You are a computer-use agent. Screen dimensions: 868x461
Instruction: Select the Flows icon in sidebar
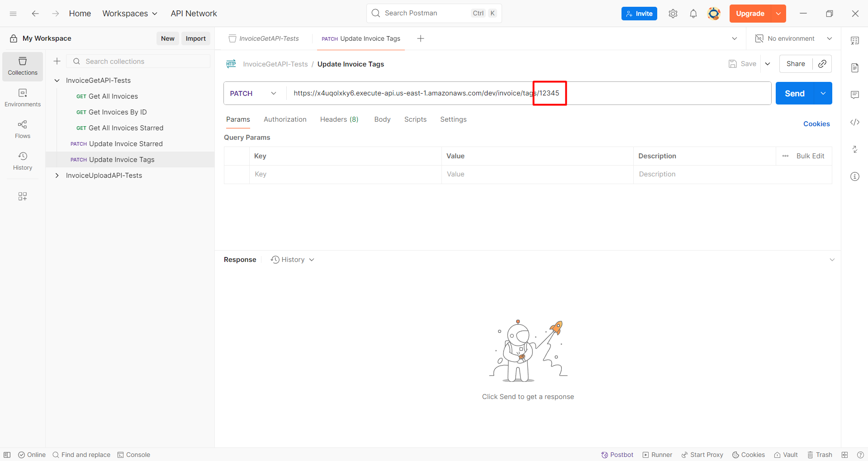pos(22,129)
